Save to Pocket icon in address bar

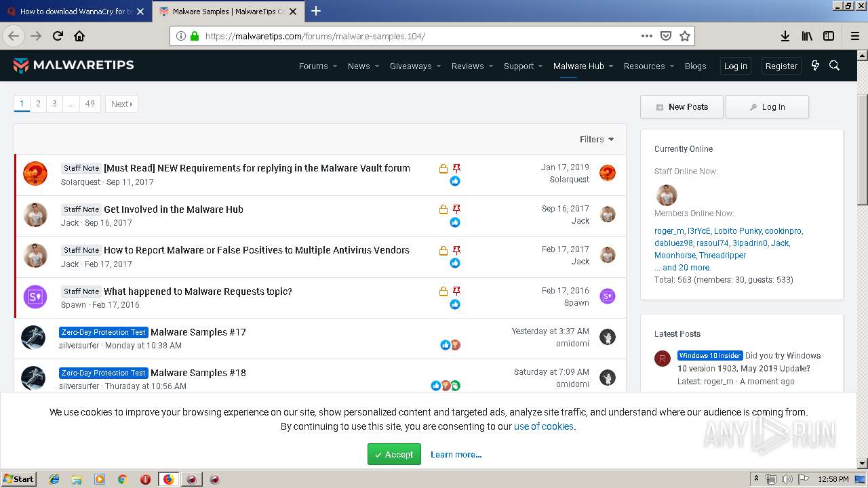666,36
